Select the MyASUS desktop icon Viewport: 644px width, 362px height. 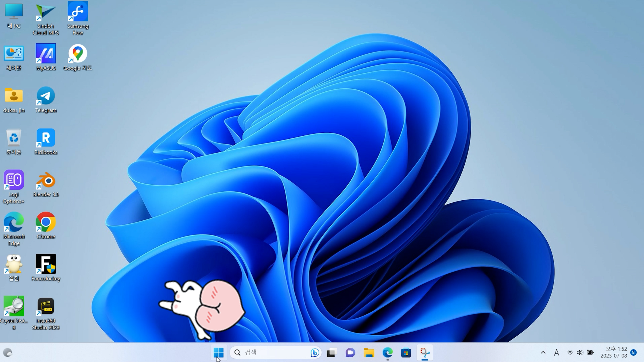[46, 54]
